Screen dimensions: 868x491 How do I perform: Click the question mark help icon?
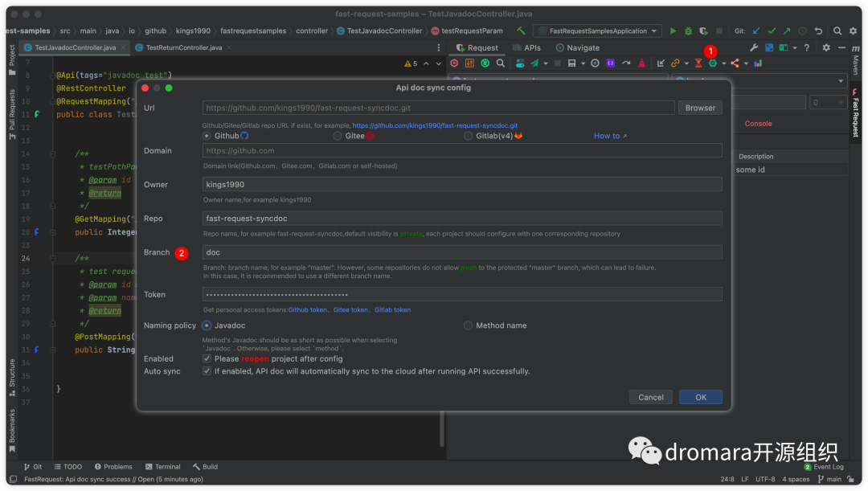click(807, 47)
